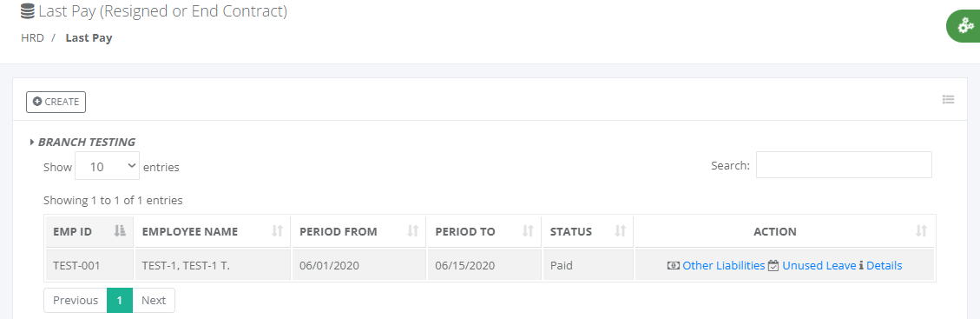View Details of TEST-001 last pay
This screenshot has height=319, width=980.
[x=884, y=265]
